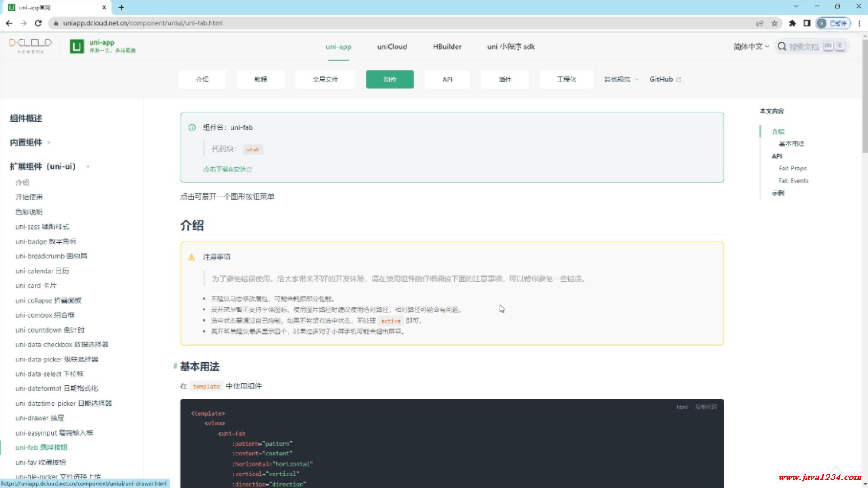Image resolution: width=868 pixels, height=488 pixels.
Task: Switch to the 工程化 tab
Action: (x=566, y=79)
